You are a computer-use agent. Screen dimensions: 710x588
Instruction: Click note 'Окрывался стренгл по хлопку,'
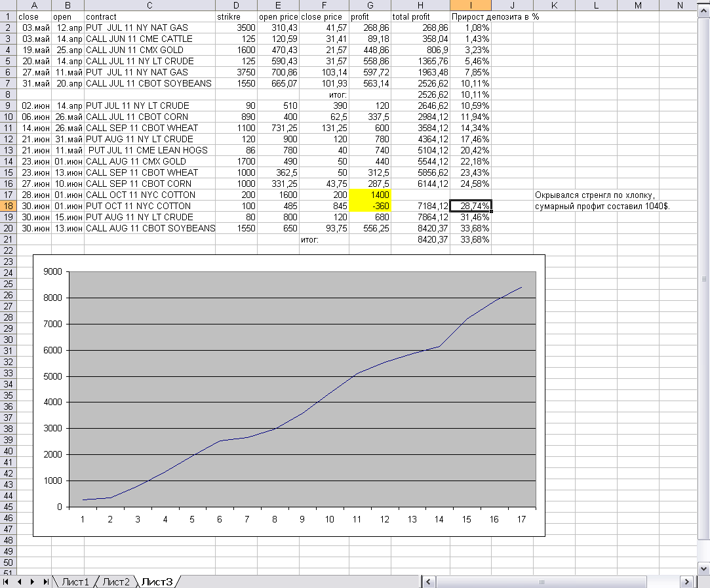click(595, 195)
